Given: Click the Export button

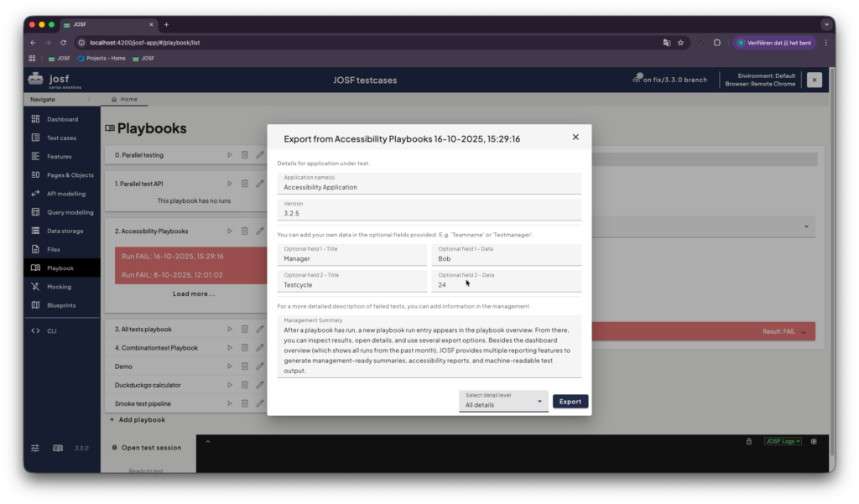Looking at the screenshot, I should pyautogui.click(x=570, y=402).
